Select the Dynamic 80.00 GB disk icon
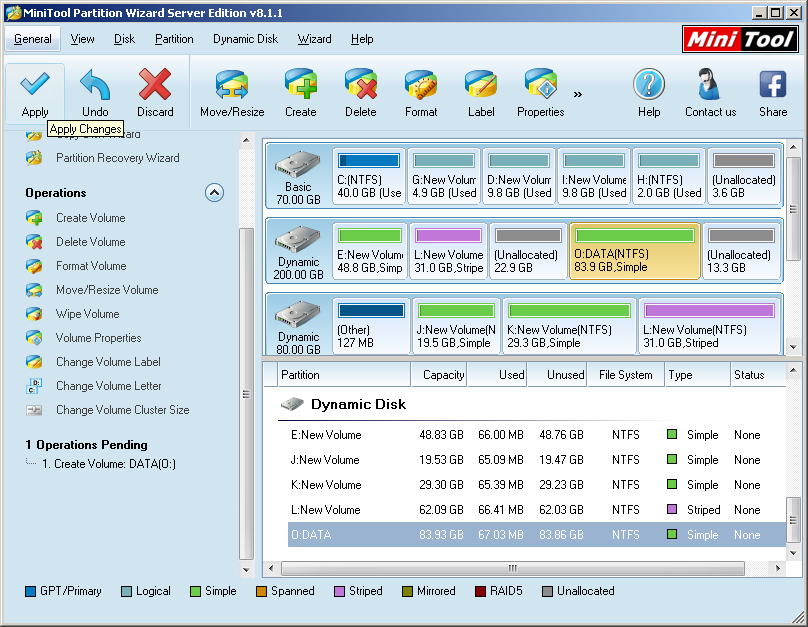This screenshot has height=627, width=808. pyautogui.click(x=298, y=315)
